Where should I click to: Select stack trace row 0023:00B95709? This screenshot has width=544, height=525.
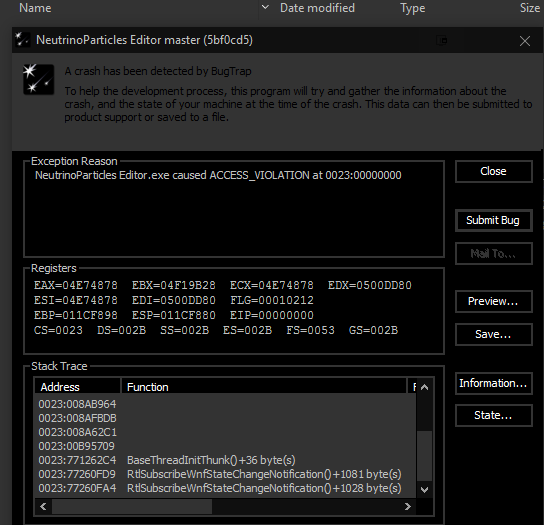(x=226, y=446)
